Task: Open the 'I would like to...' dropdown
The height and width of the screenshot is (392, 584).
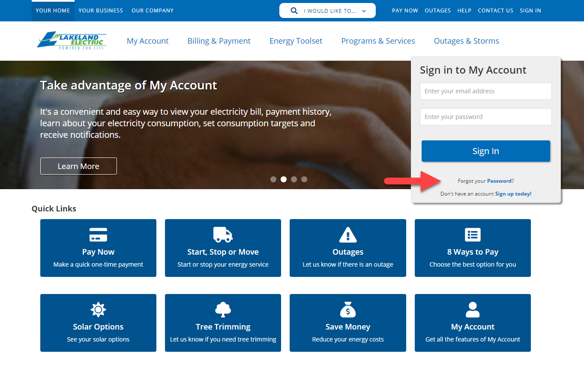Action: 327,11
